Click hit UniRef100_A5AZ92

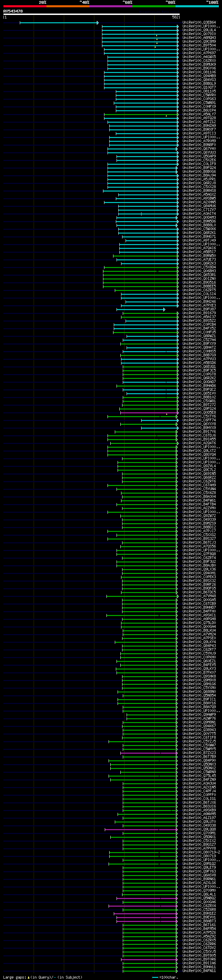(199, 936)
